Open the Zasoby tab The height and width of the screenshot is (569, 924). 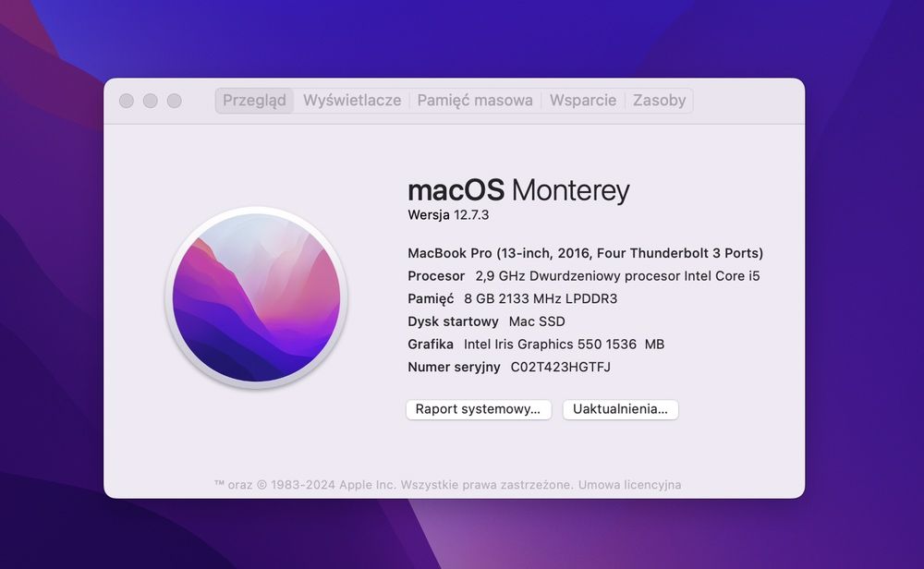pos(660,101)
